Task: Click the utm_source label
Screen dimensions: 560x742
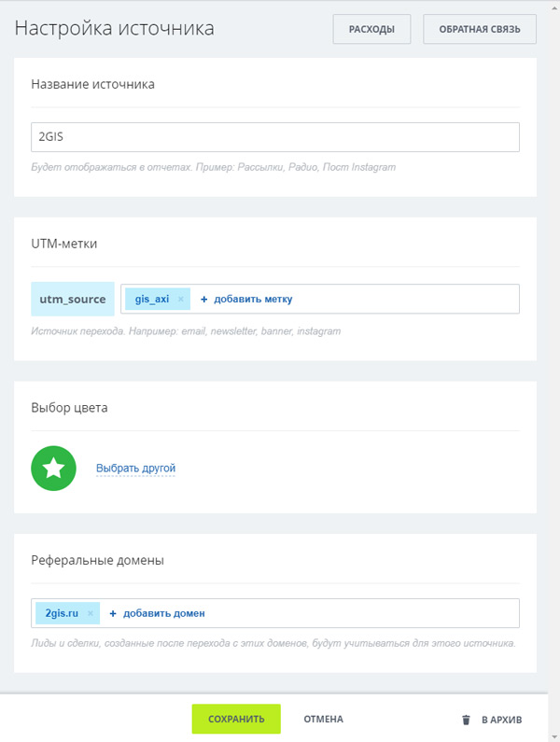Action: tap(72, 300)
